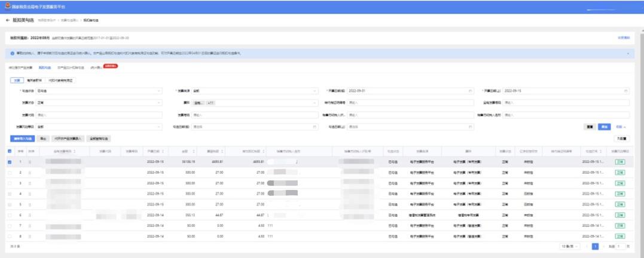
Task: Sort table by 开票日期 column
Action: pos(163,151)
